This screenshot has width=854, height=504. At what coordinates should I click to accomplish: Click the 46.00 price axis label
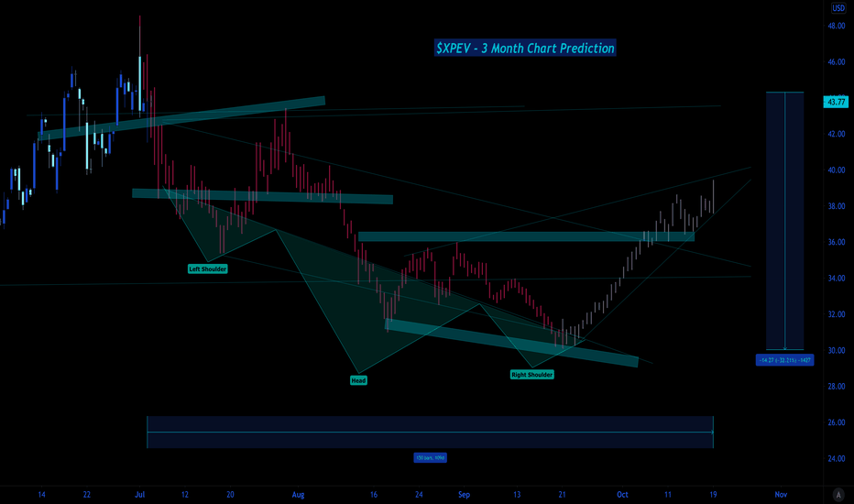coord(837,62)
